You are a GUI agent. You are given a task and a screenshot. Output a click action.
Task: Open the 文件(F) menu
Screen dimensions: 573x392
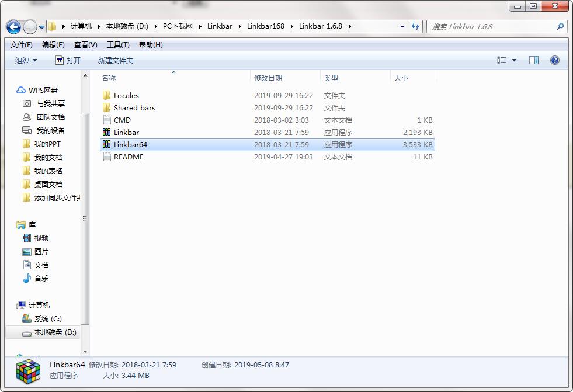pos(21,44)
